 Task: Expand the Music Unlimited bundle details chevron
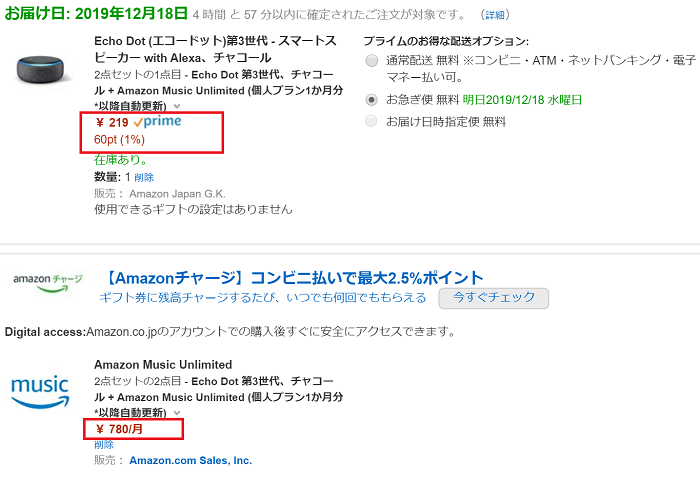(177, 413)
